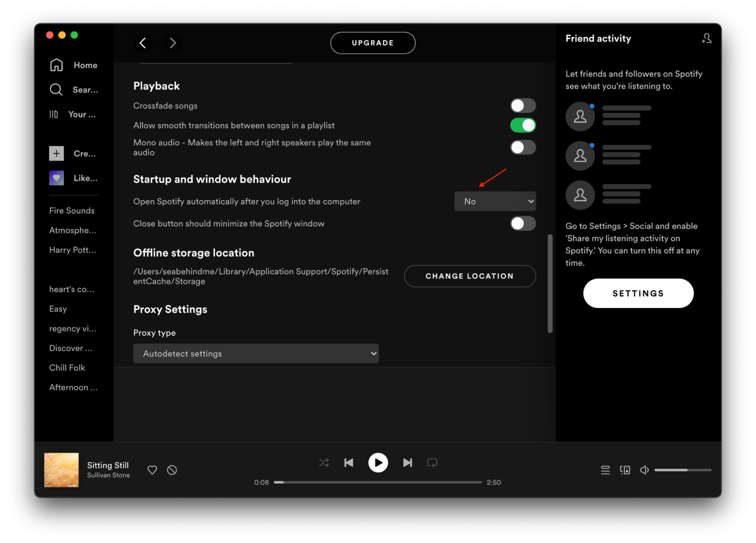Click offline storage path text
The image size is (756, 543).
pos(260,276)
